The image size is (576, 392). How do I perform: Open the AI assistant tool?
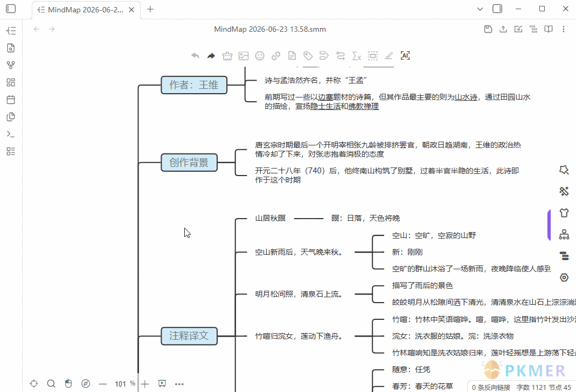click(x=405, y=56)
